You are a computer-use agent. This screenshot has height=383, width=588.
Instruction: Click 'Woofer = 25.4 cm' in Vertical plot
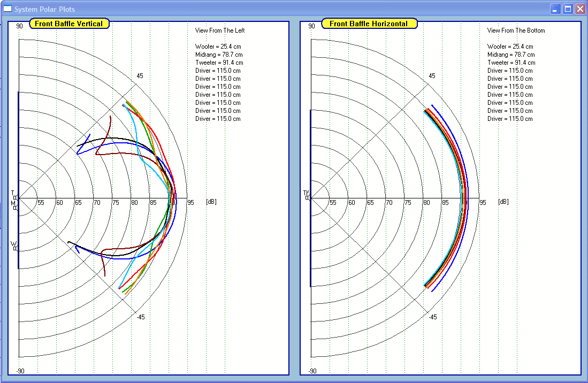[x=218, y=47]
